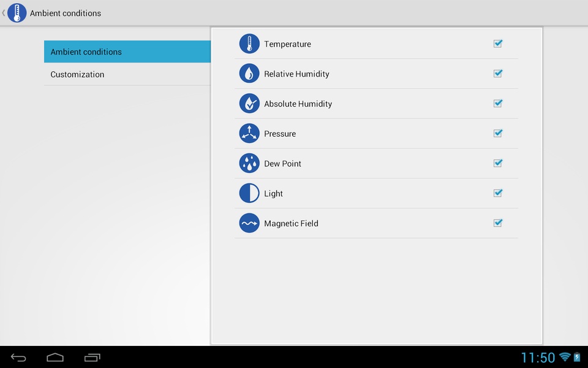Click the Magnetic Field label text
The image size is (588, 368).
pos(292,223)
